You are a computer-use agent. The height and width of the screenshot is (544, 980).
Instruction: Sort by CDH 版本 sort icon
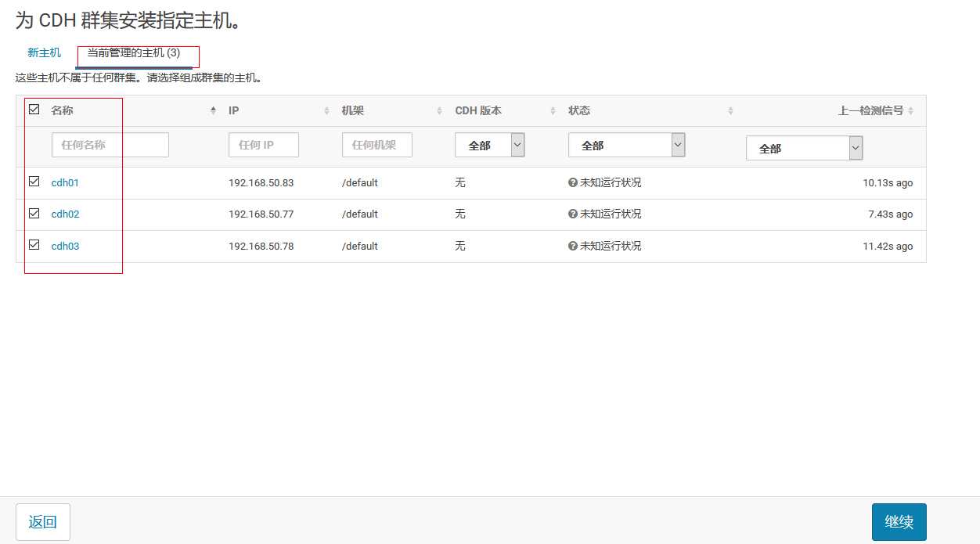tap(553, 111)
